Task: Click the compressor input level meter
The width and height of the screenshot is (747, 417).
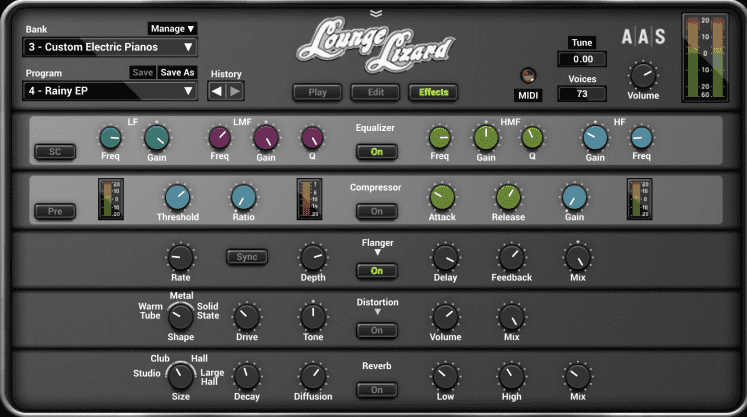Action: [x=111, y=199]
